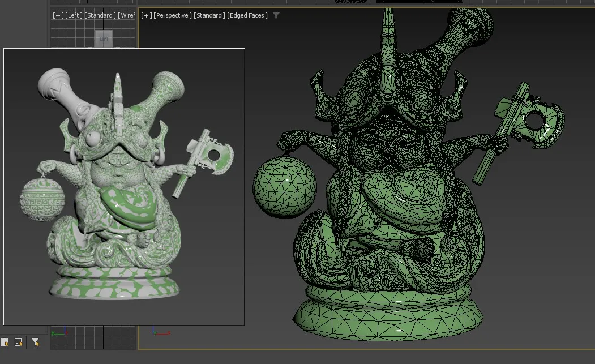Open the Wireframe label in the Left viewport

[x=127, y=15]
